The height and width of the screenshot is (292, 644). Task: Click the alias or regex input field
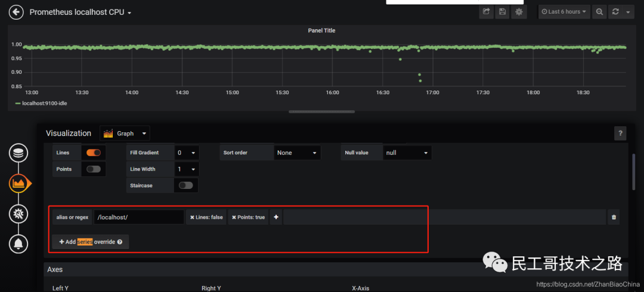(x=139, y=217)
